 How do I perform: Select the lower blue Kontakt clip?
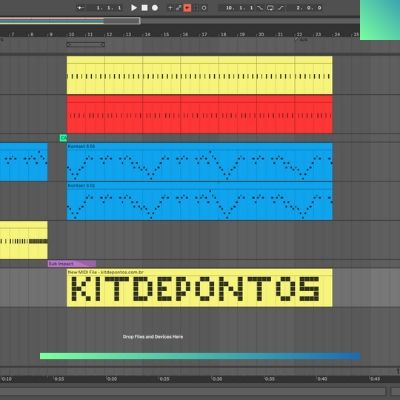pyautogui.click(x=199, y=201)
